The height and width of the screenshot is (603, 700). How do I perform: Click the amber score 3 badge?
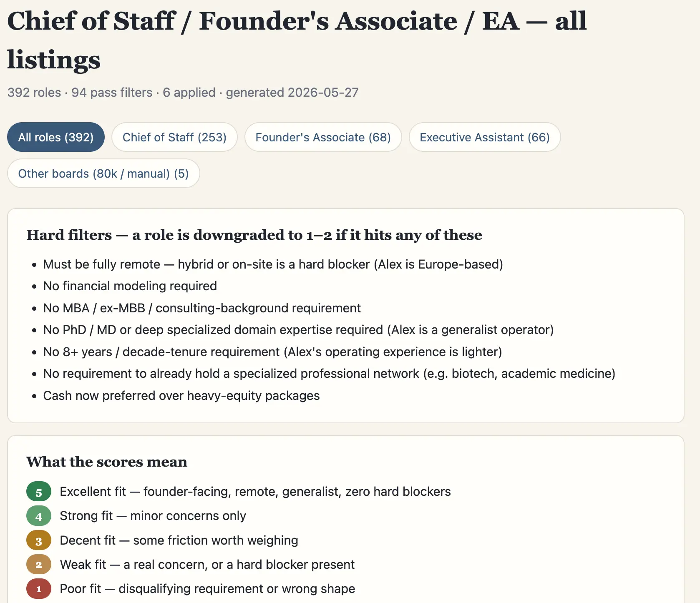[39, 540]
